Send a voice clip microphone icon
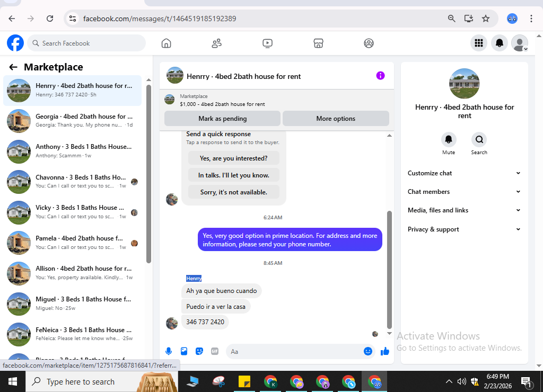Image resolution: width=543 pixels, height=392 pixels. [x=169, y=352]
